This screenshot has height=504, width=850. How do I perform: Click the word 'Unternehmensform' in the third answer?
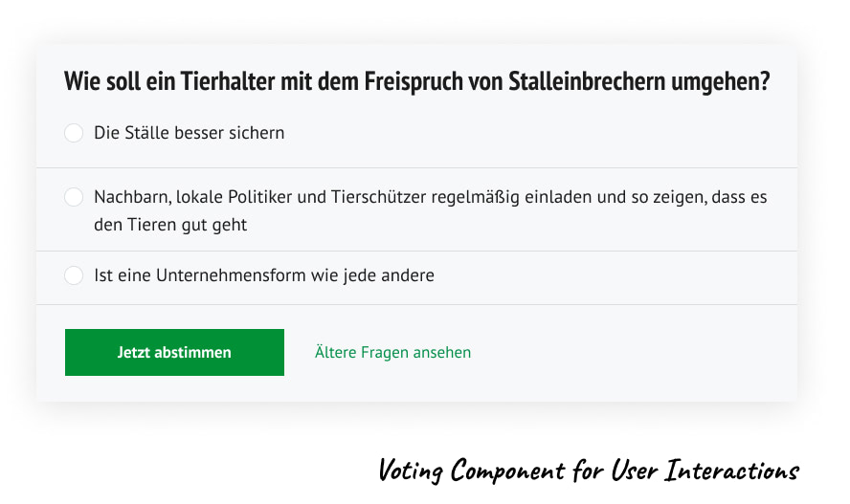(218, 275)
